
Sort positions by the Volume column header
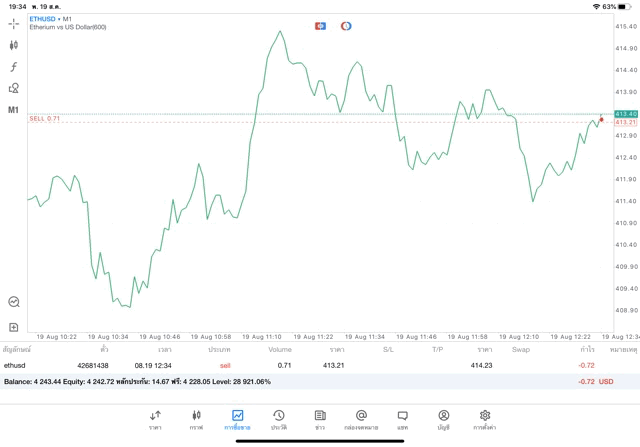click(x=280, y=350)
